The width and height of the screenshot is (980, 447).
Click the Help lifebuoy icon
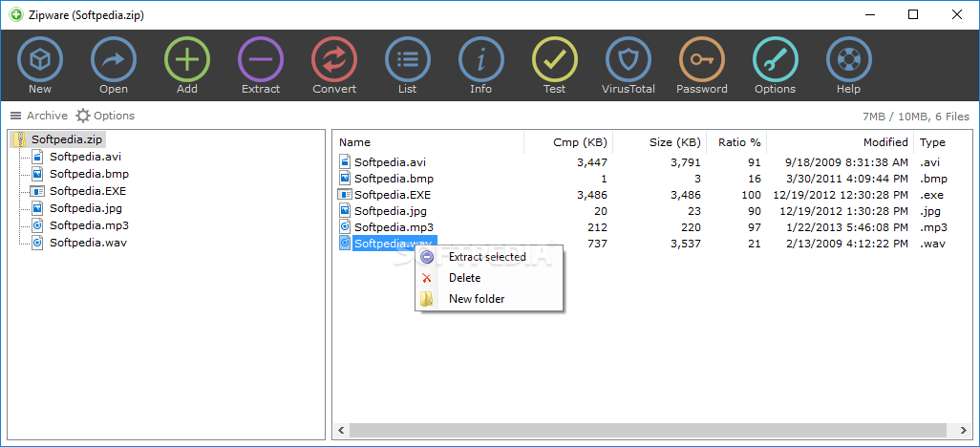point(849,60)
